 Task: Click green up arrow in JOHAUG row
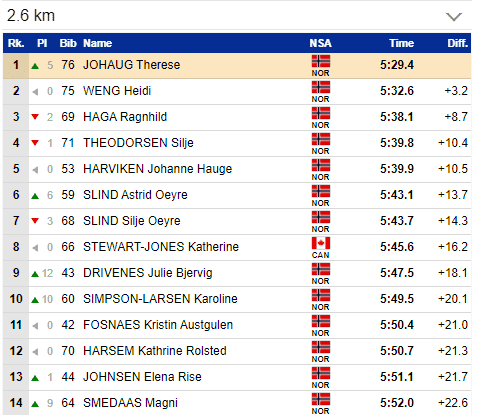pyautogui.click(x=35, y=66)
